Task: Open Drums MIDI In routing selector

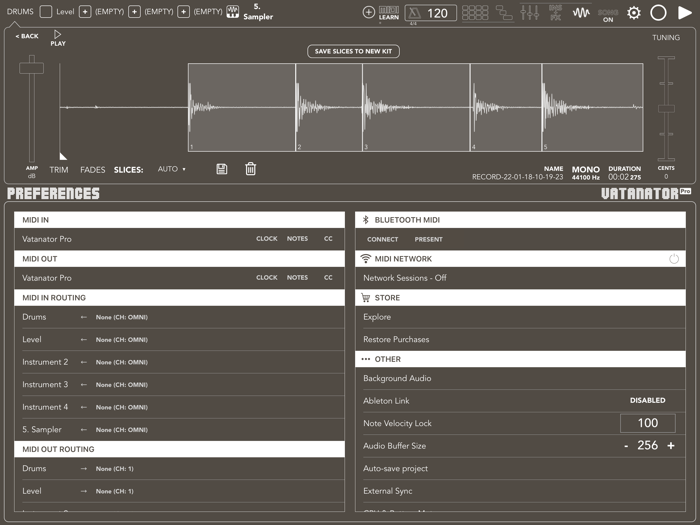Action: [x=122, y=317]
